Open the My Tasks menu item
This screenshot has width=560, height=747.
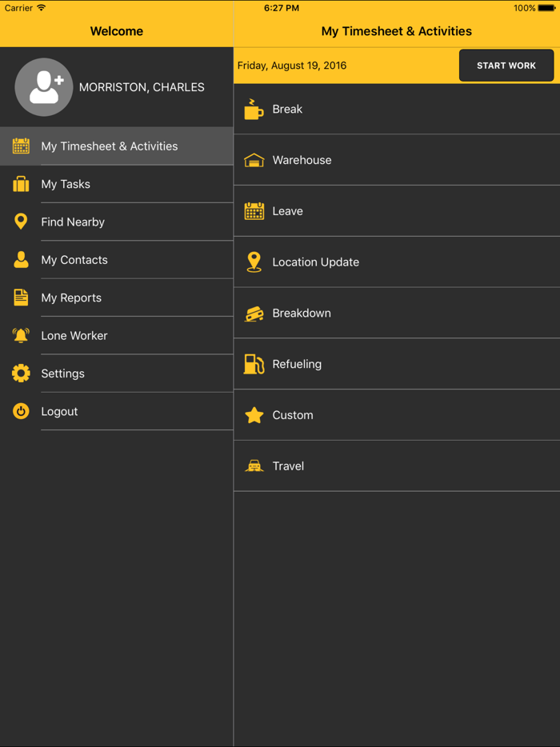pyautogui.click(x=117, y=184)
